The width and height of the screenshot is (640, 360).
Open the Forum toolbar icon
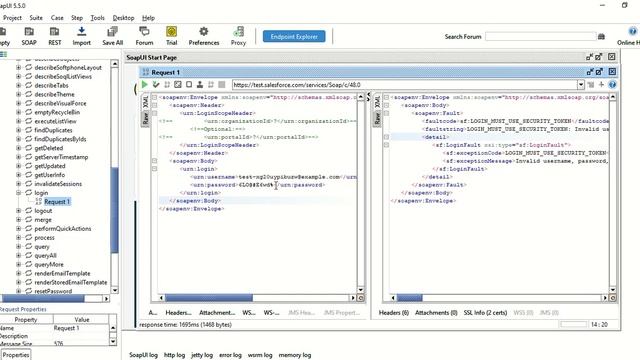tap(144, 36)
